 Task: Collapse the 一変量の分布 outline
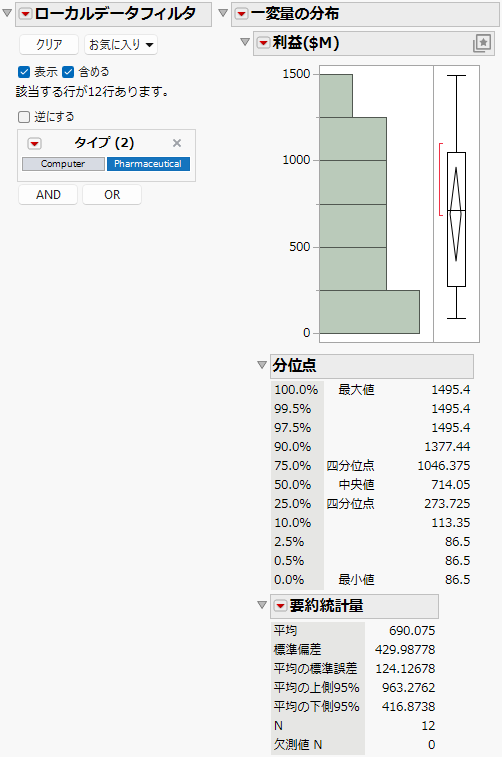click(223, 13)
